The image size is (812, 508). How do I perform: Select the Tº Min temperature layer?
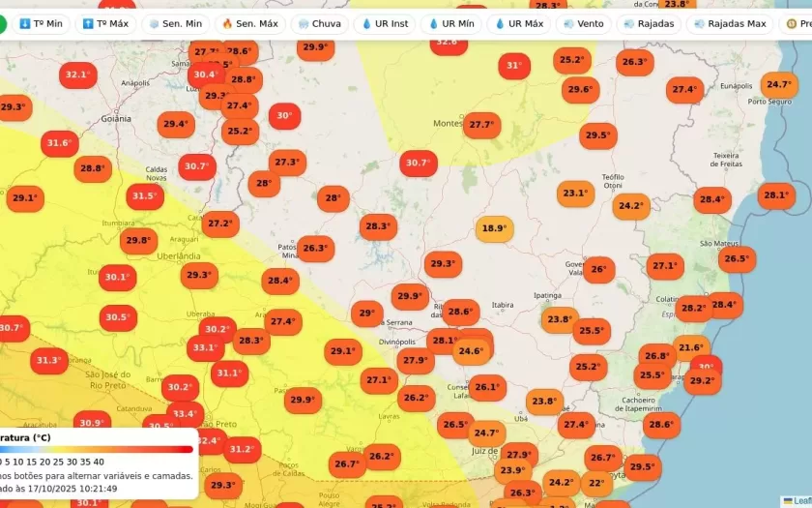coord(41,23)
